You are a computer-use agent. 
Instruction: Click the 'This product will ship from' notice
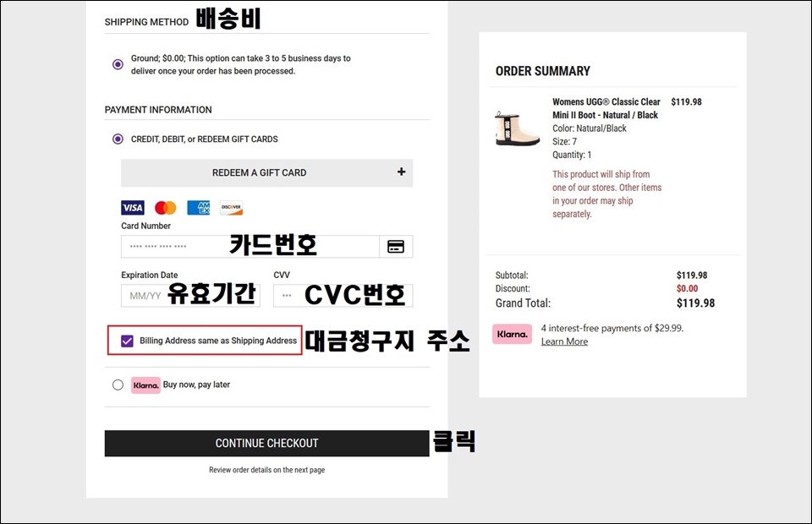(x=607, y=194)
